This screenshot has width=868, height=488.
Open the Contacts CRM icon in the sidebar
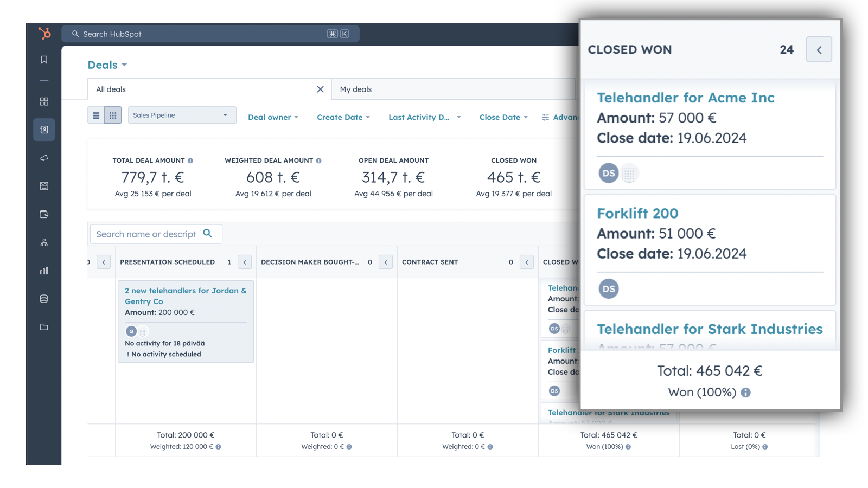tap(44, 130)
